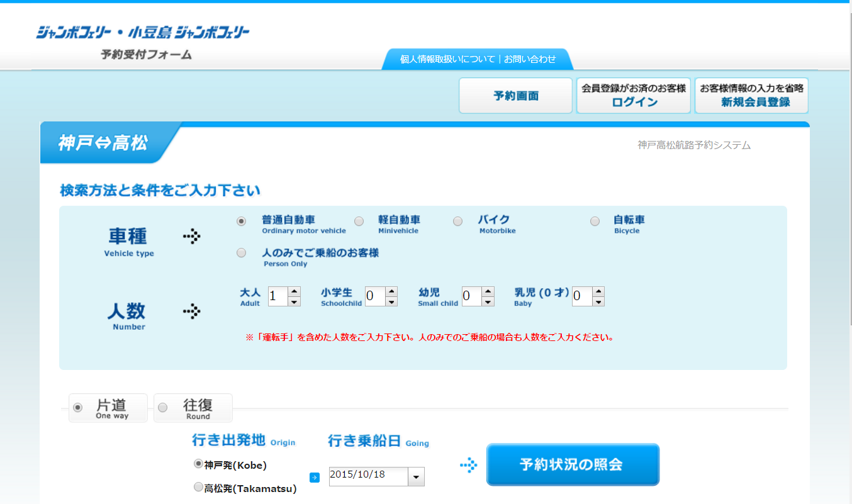The width and height of the screenshot is (852, 504).
Task: Click the Jumbo Ferry logo
Action: pos(143,32)
